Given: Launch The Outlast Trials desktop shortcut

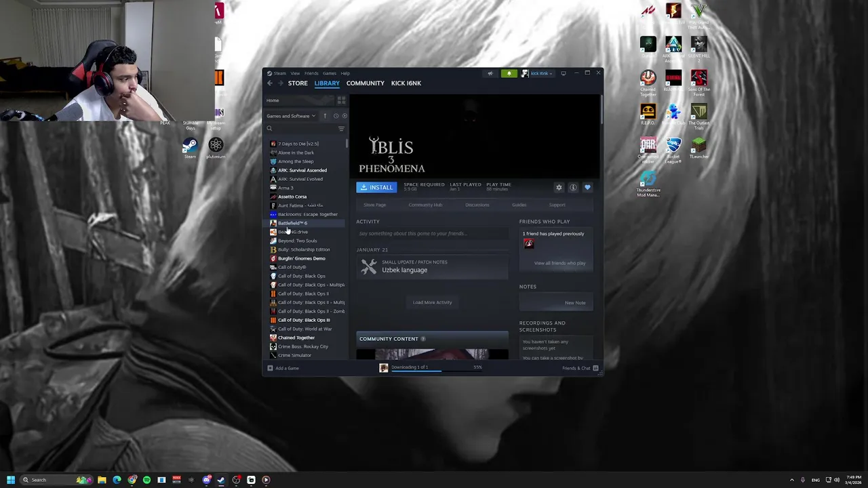Looking at the screenshot, I should pos(698,117).
